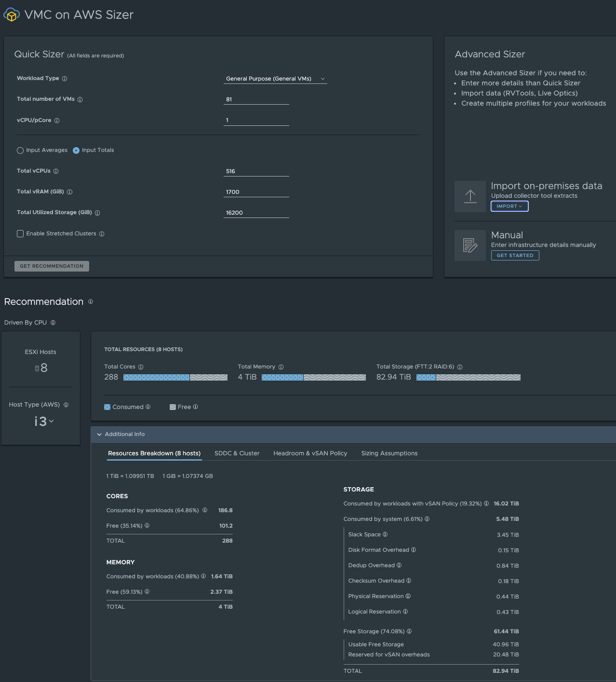616x682 pixels.
Task: Click the storage TOTAL value 82.94 TiB
Action: pyautogui.click(x=506, y=671)
